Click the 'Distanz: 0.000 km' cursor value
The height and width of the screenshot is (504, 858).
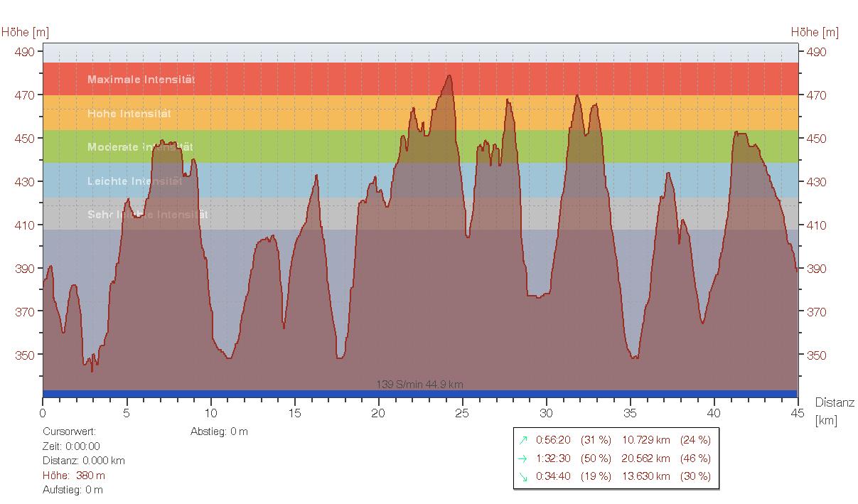tap(84, 461)
